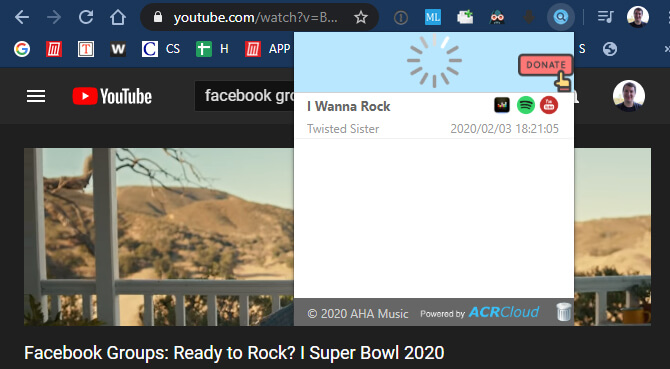Click the Twisted Sister artist name

[343, 129]
